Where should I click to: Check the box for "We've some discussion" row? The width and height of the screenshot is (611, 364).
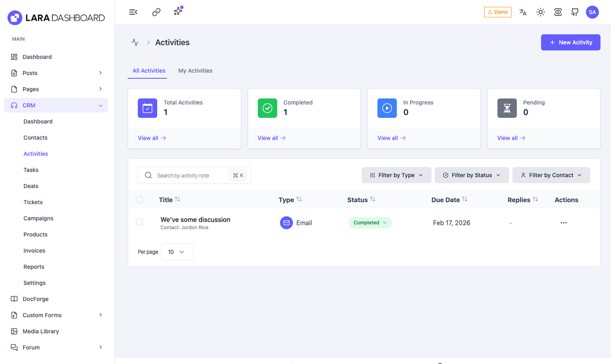click(x=139, y=222)
